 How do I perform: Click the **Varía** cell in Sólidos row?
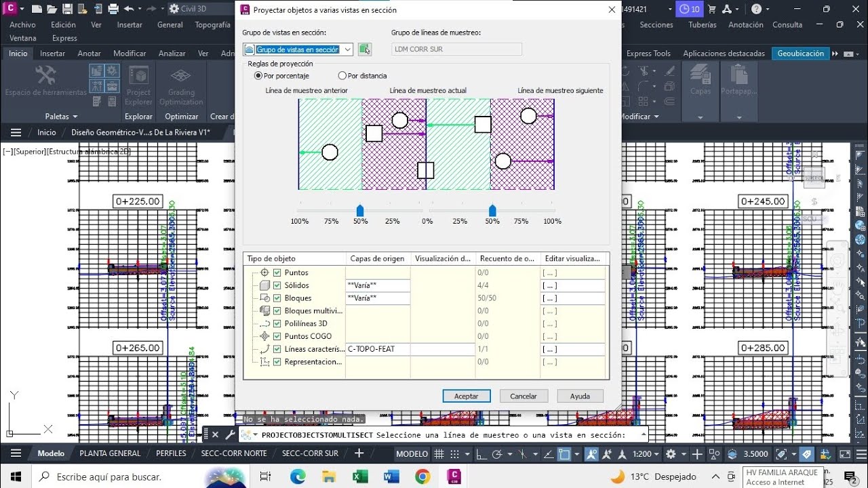(378, 285)
